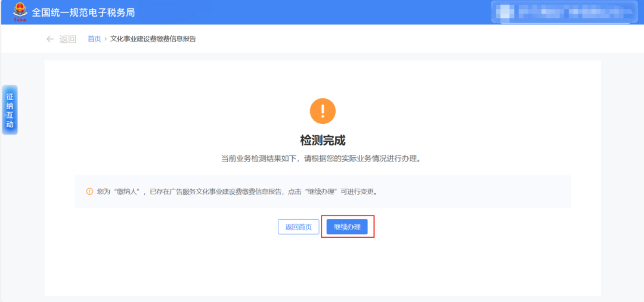Click the 检测完成 heading
This screenshot has height=302, width=644.
pyautogui.click(x=323, y=141)
